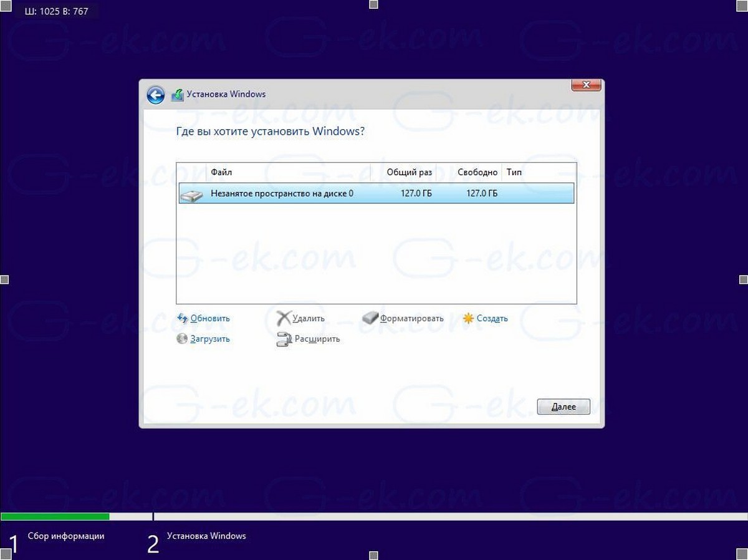
Task: Go back with the blue arrow button
Action: pos(155,95)
